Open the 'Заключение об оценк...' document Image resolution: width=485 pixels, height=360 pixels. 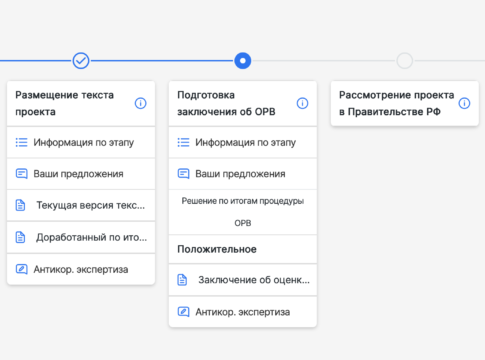click(243, 280)
